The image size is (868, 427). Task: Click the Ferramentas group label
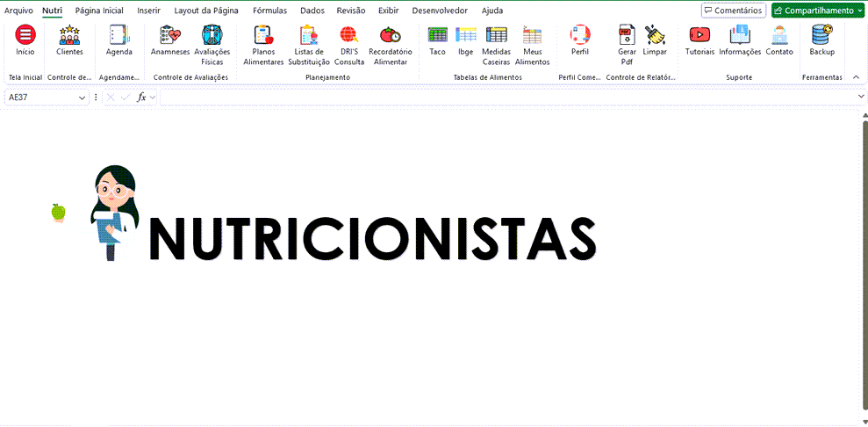coord(822,77)
